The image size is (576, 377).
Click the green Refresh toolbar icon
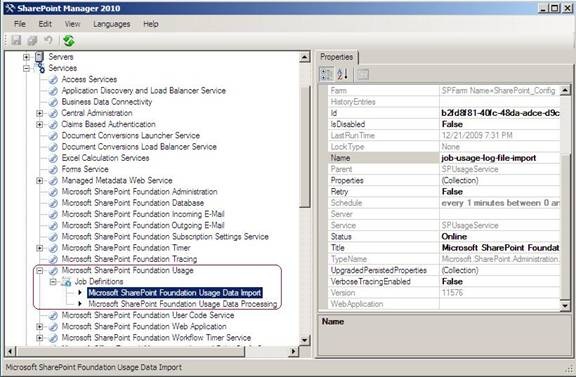(x=69, y=40)
